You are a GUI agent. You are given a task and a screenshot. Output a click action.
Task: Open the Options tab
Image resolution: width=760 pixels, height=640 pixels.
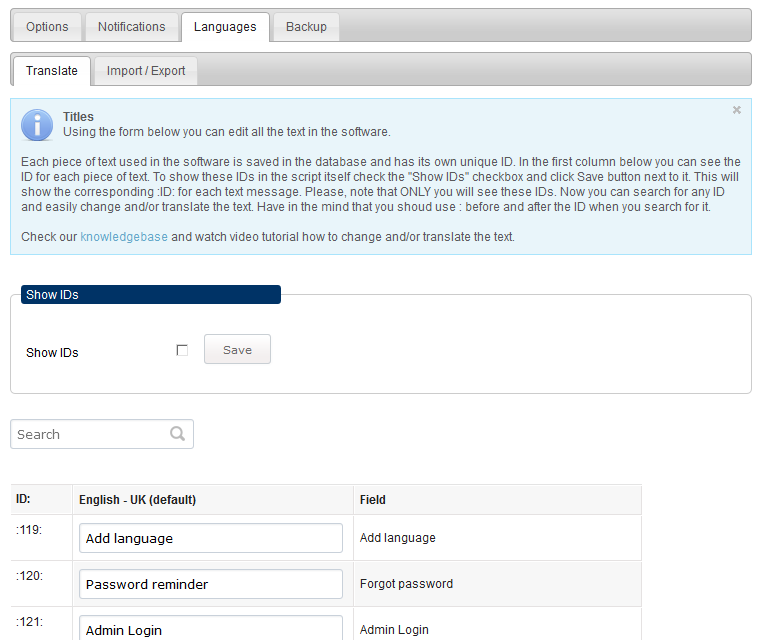pyautogui.click(x=47, y=27)
